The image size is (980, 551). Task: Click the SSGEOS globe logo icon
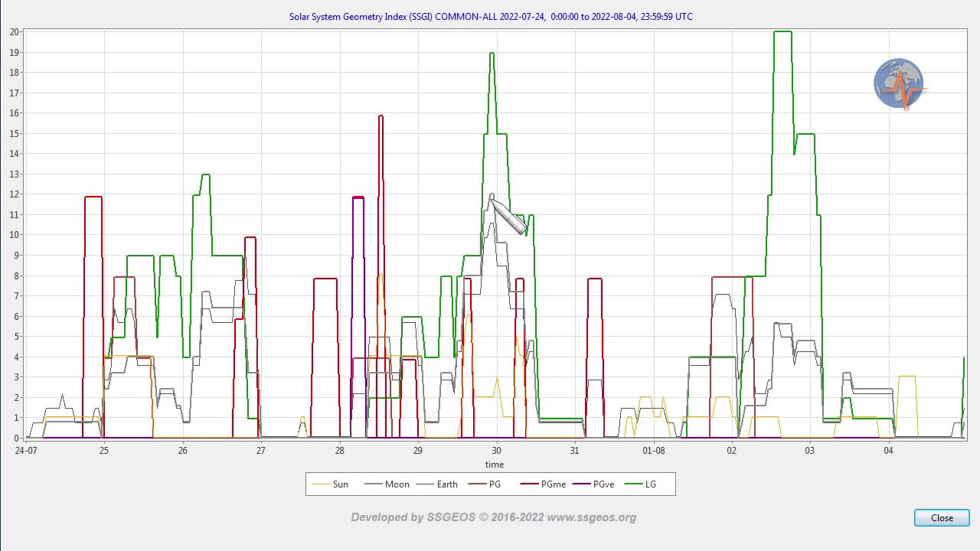[899, 83]
